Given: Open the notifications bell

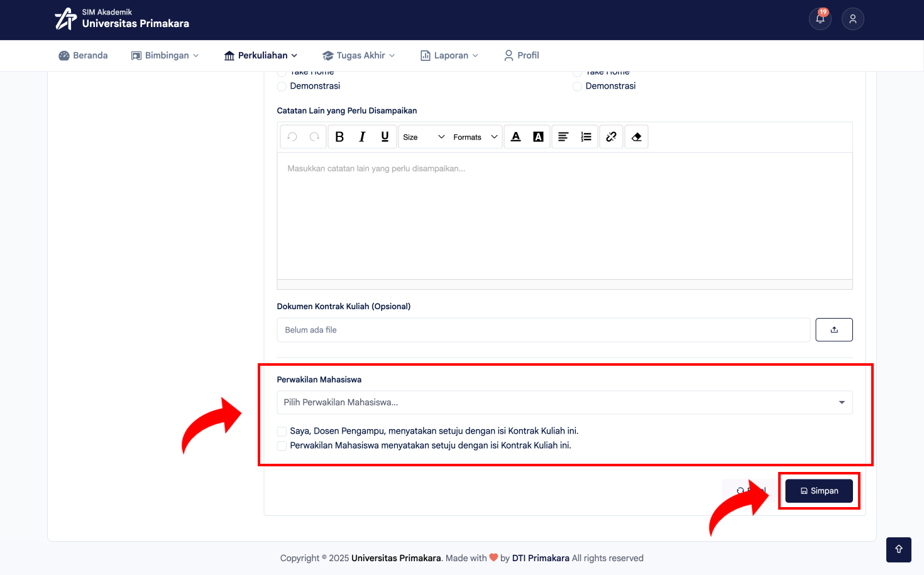Looking at the screenshot, I should (x=820, y=19).
